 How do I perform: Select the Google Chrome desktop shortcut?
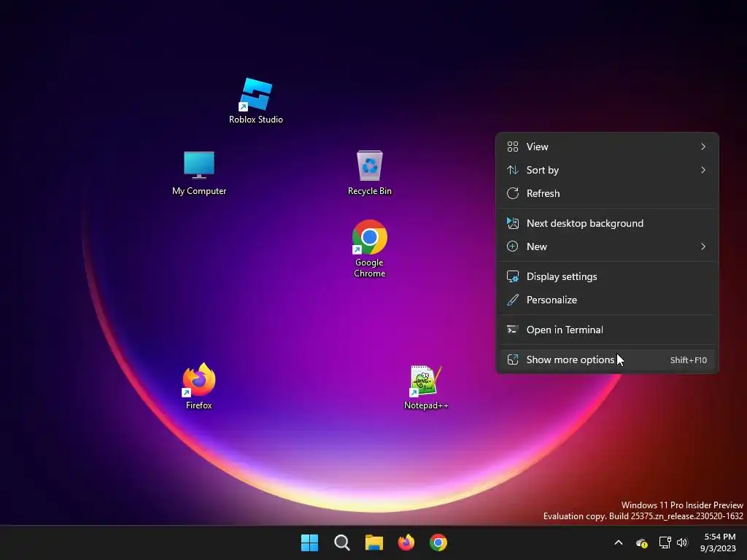point(370,249)
